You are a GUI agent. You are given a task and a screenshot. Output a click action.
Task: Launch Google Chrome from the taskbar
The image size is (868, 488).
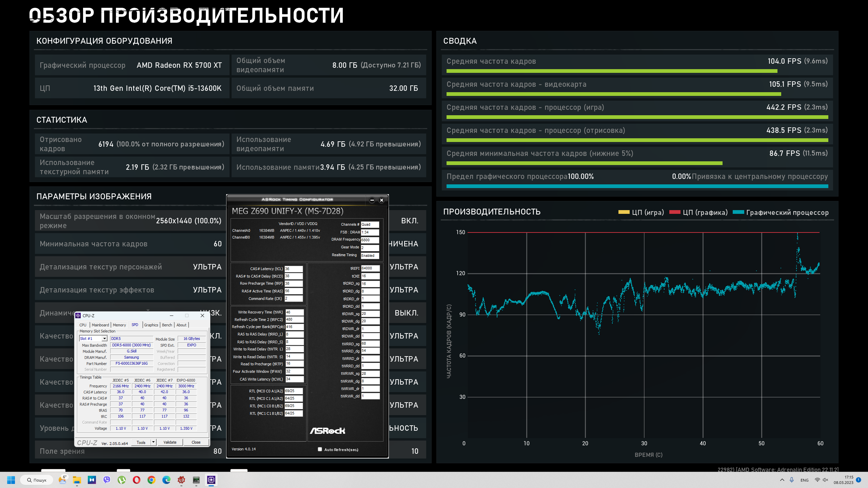(152, 480)
